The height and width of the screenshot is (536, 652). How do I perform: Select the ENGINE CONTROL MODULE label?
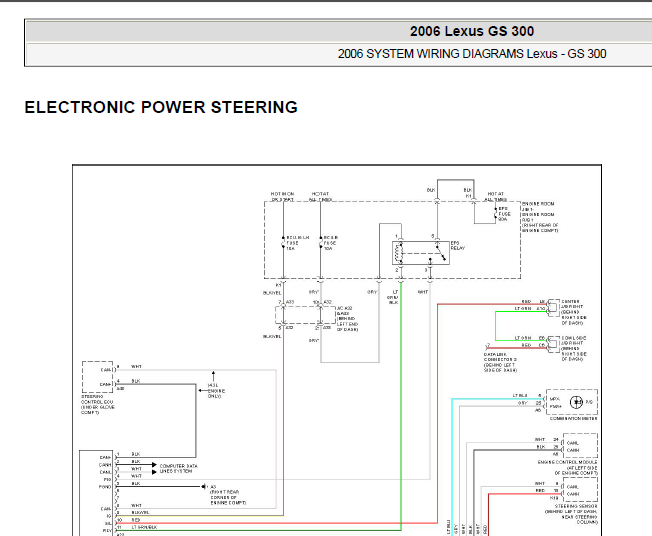click(568, 467)
